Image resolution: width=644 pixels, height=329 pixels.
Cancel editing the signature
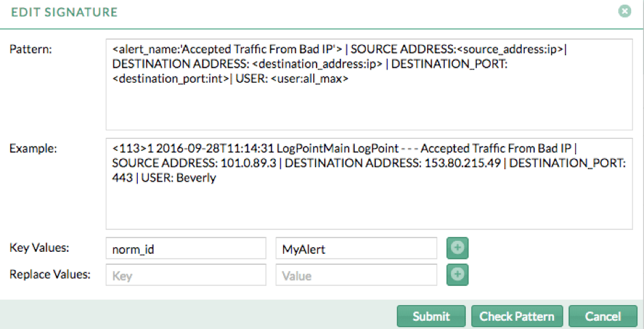[x=603, y=316]
